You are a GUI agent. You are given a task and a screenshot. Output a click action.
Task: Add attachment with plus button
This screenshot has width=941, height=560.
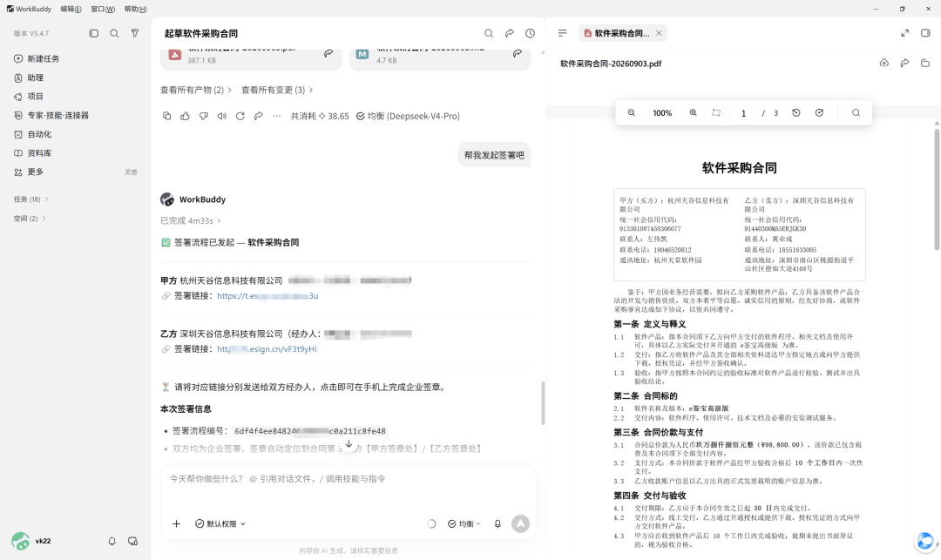(176, 523)
